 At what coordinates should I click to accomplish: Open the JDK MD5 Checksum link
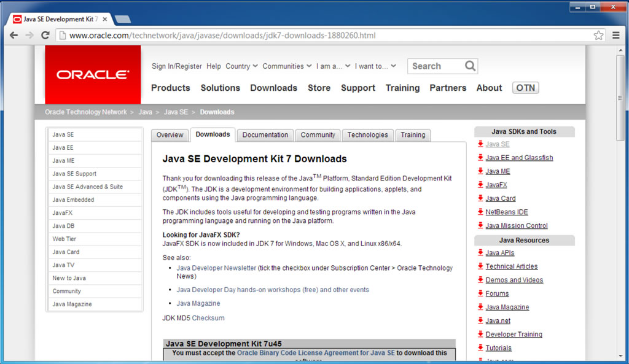pyautogui.click(x=208, y=318)
